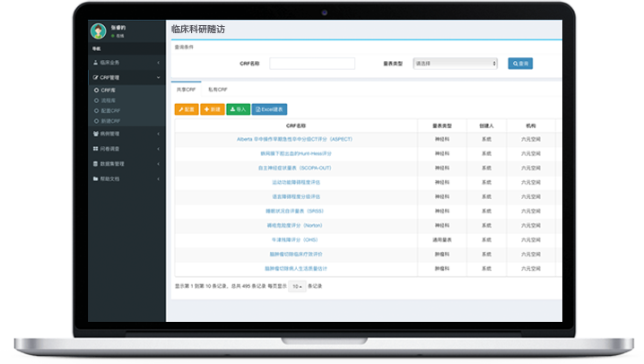The height and width of the screenshot is (364, 644).
Task: Click the blue Excel建表 button
Action: point(269,109)
